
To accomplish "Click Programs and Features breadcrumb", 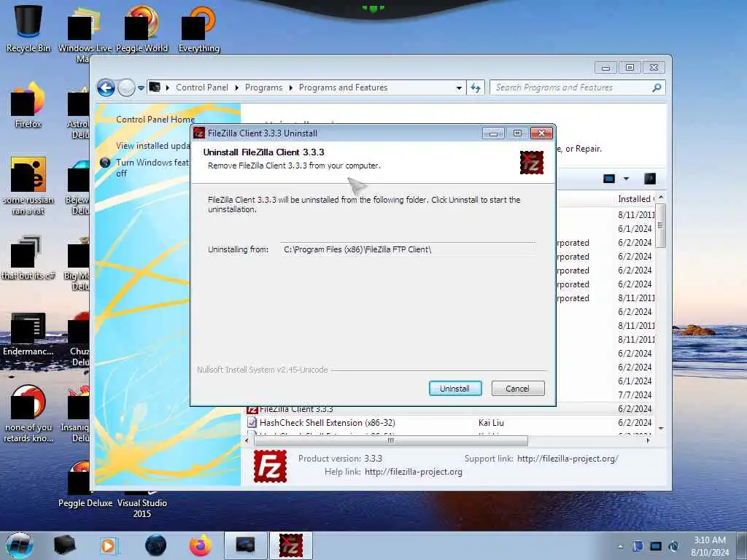I will coord(343,87).
